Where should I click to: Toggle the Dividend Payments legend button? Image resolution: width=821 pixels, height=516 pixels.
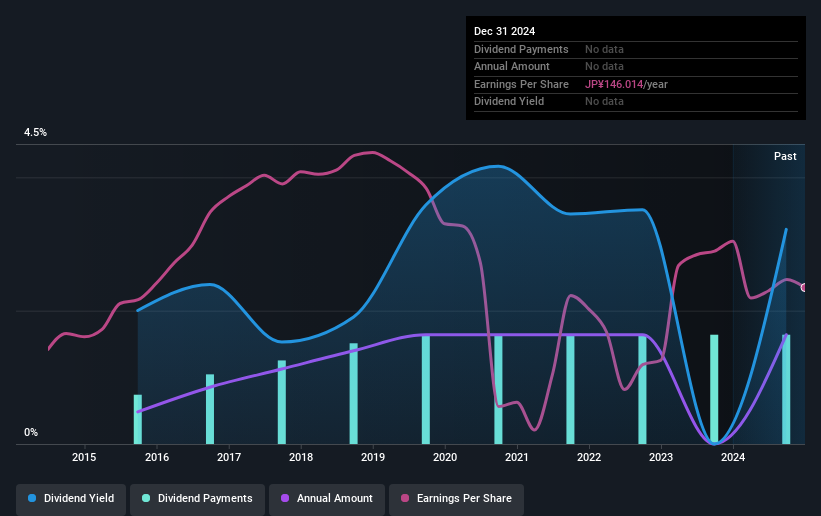pyautogui.click(x=197, y=498)
